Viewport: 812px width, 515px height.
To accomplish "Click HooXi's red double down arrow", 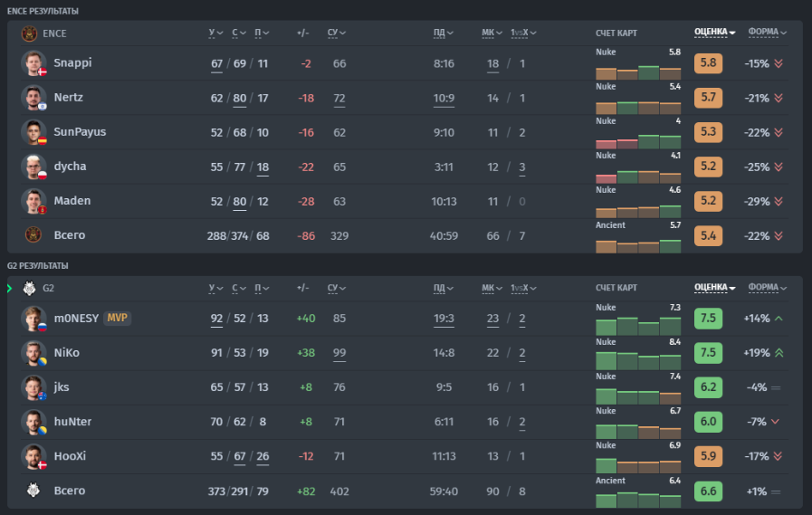I will pyautogui.click(x=779, y=456).
